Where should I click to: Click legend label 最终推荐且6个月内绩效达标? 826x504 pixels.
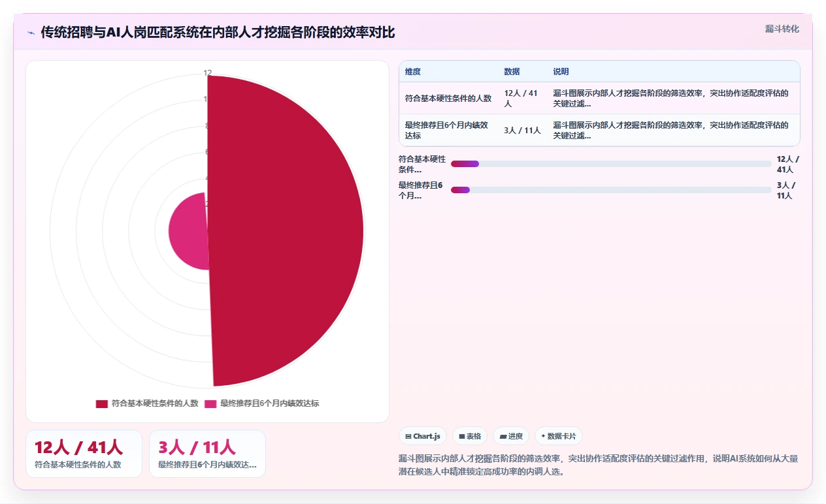(x=269, y=403)
